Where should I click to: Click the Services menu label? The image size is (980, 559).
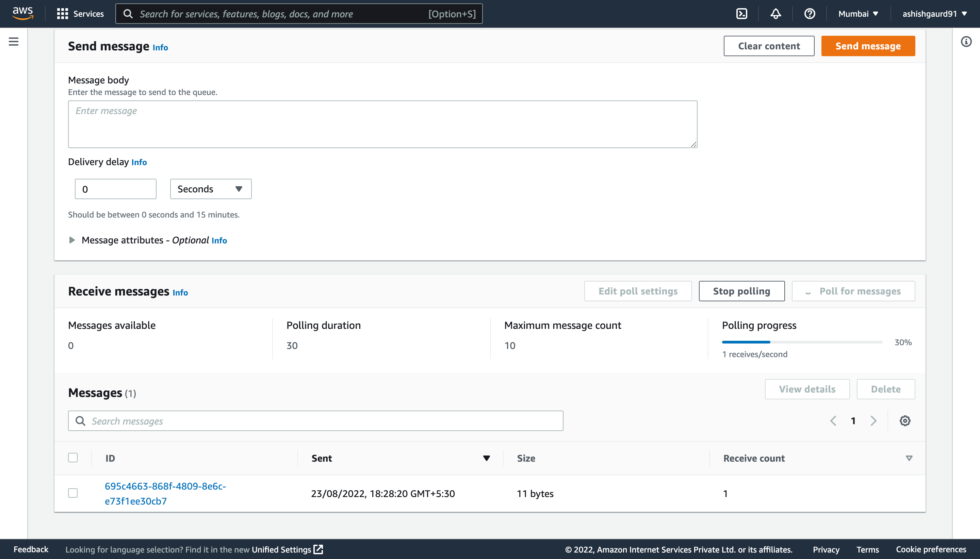88,14
